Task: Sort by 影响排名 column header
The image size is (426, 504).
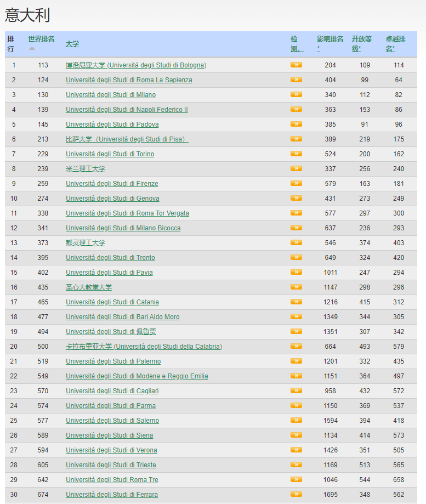Action: (x=330, y=44)
